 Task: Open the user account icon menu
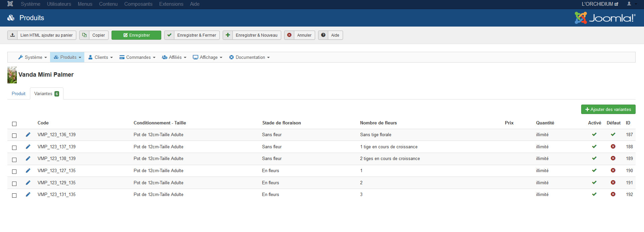[631, 4]
